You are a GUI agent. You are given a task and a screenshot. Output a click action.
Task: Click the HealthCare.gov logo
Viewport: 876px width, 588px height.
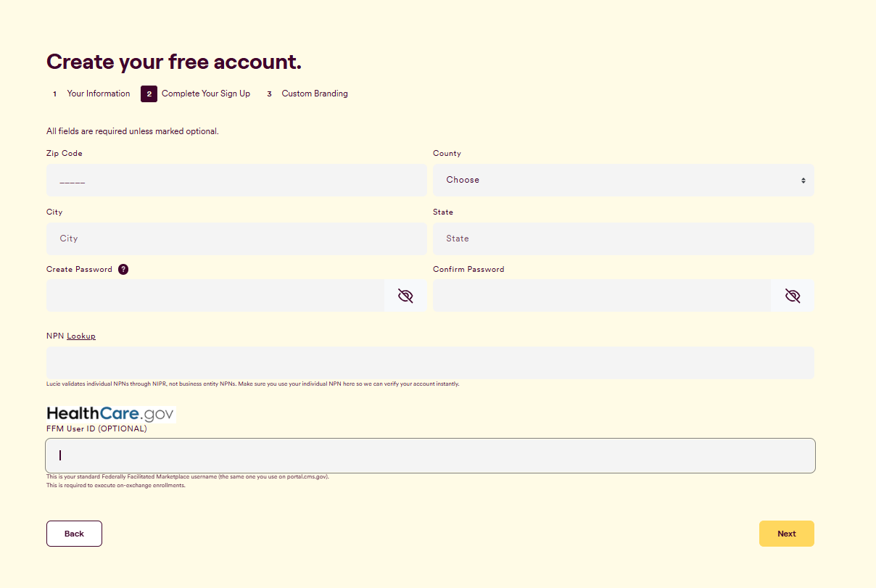111,414
